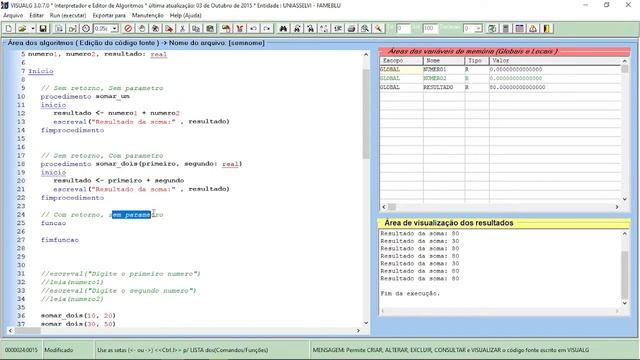The height and width of the screenshot is (360, 640).
Task: Open the magnifier preview icon
Action: [365, 29]
